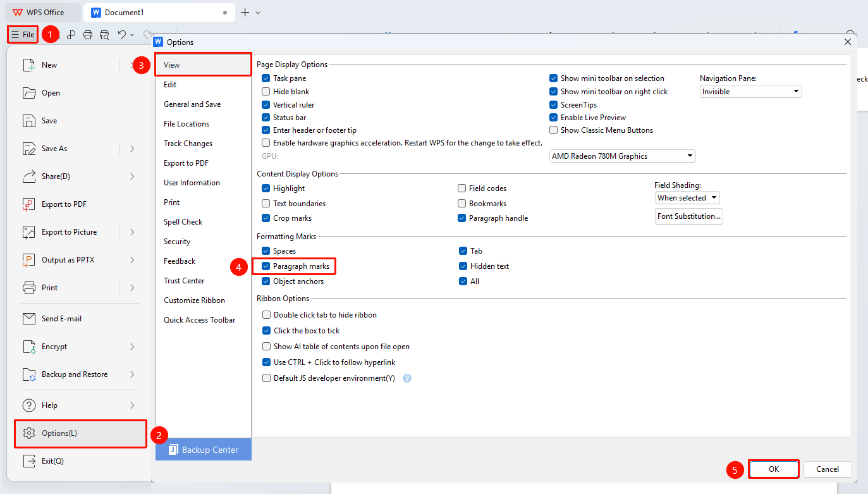Switch to General and Save in Options
The image size is (868, 494).
coord(204,104)
